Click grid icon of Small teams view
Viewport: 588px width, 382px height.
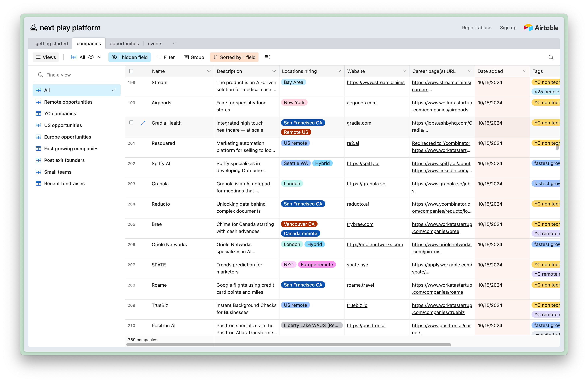(38, 172)
